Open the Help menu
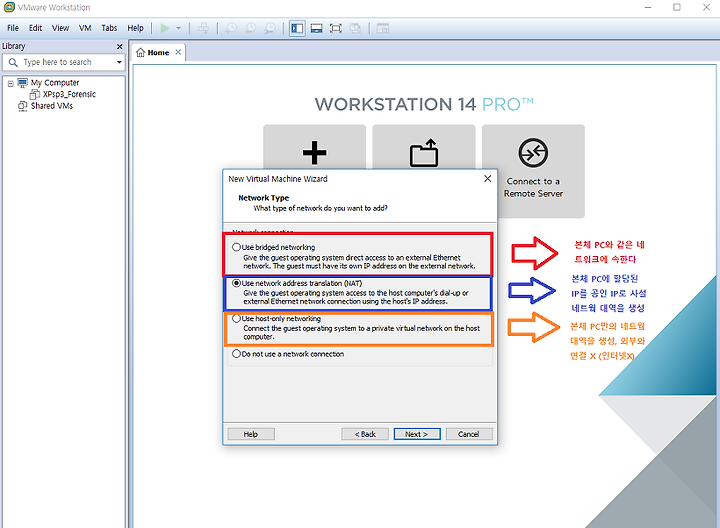 (x=135, y=28)
